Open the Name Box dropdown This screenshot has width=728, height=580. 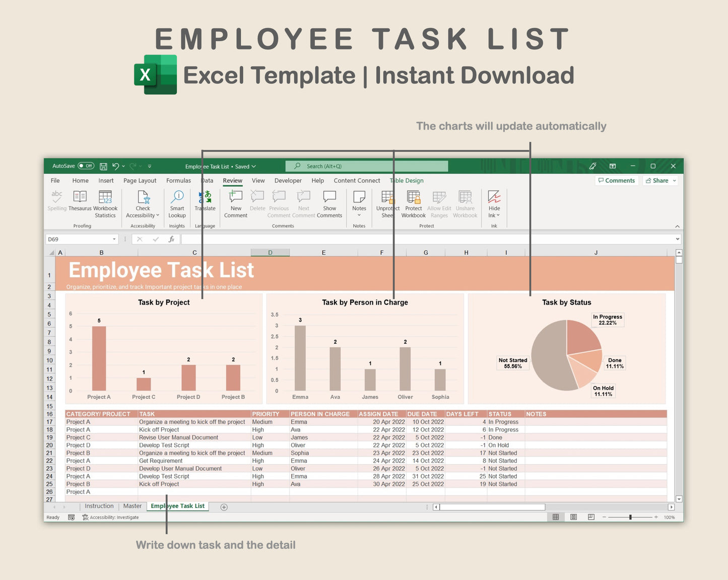pyautogui.click(x=114, y=239)
